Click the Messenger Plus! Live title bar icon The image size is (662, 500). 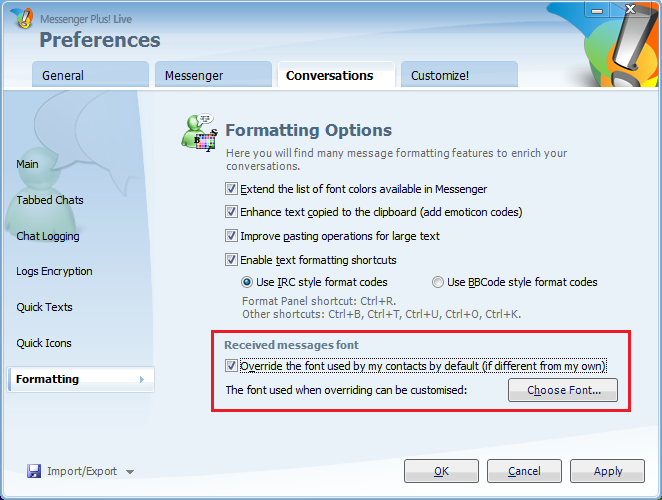[20, 19]
